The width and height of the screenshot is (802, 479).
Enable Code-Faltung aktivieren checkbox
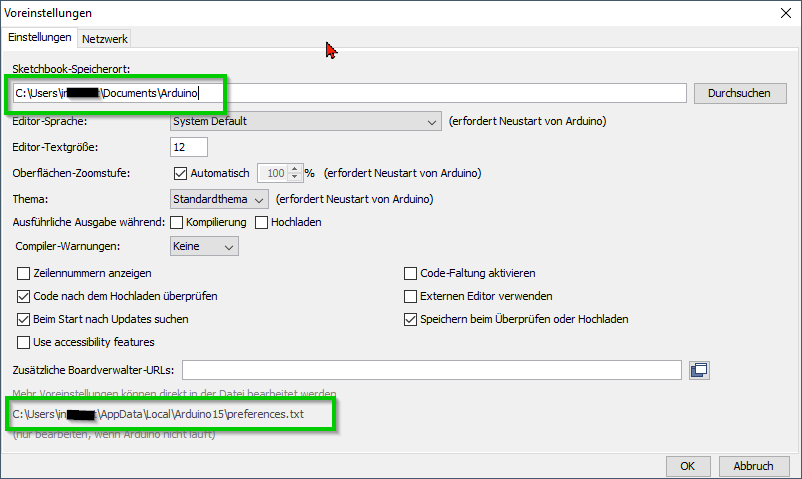click(410, 273)
